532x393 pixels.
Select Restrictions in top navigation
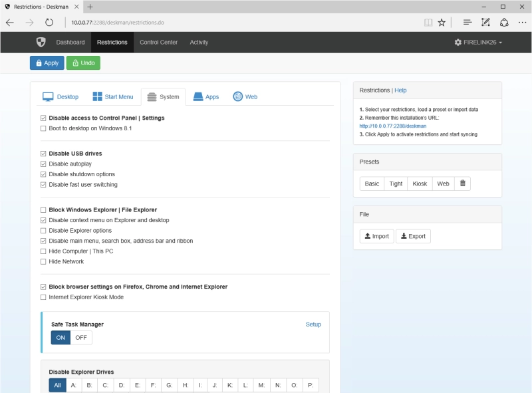112,43
